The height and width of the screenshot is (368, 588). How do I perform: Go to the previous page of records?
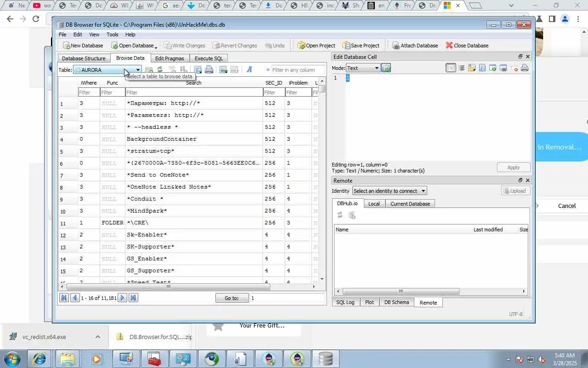75,298
